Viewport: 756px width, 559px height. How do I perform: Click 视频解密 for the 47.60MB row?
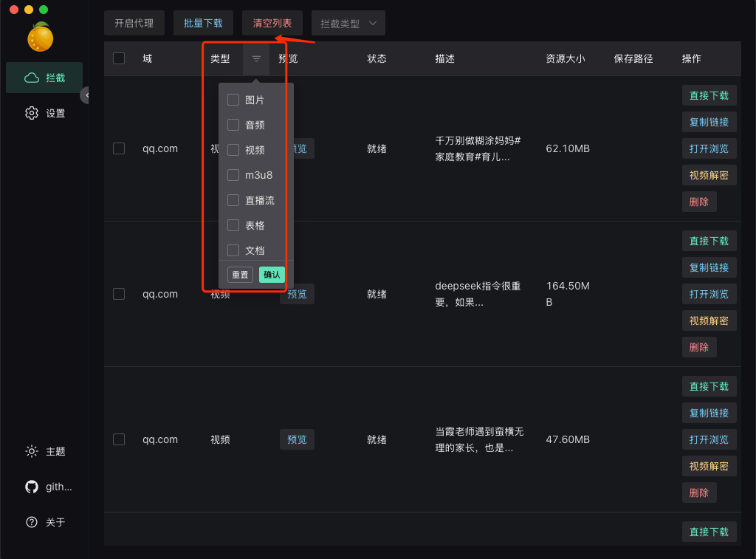point(709,466)
